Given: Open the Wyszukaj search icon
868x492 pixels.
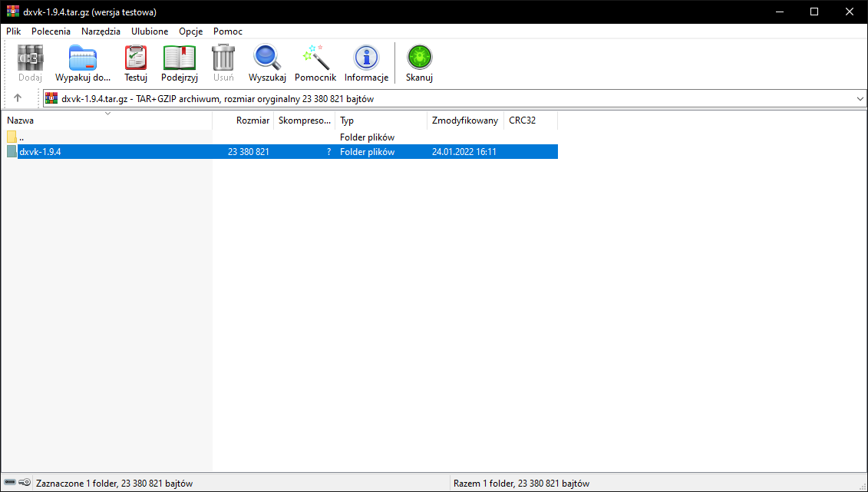Looking at the screenshot, I should [267, 58].
